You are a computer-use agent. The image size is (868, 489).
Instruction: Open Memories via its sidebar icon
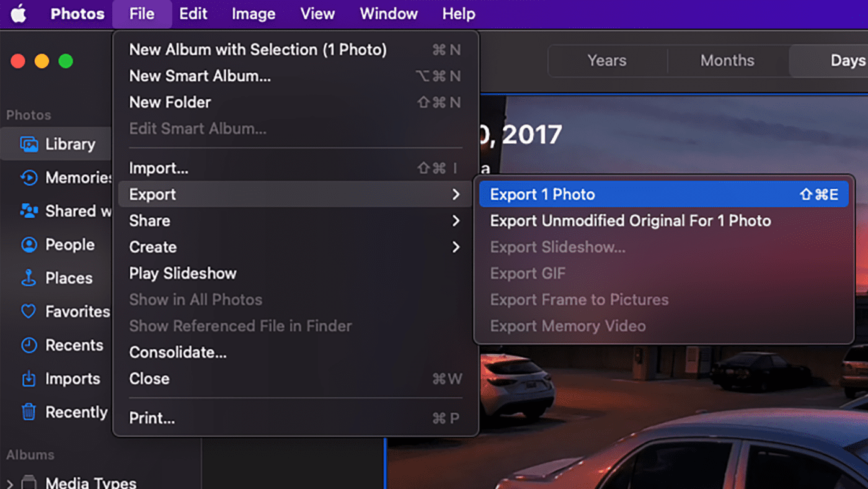29,178
